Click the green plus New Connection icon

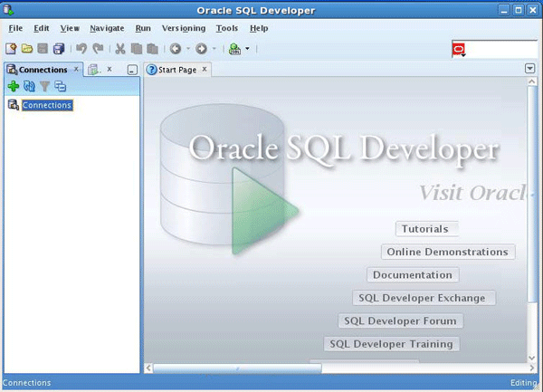coord(14,86)
